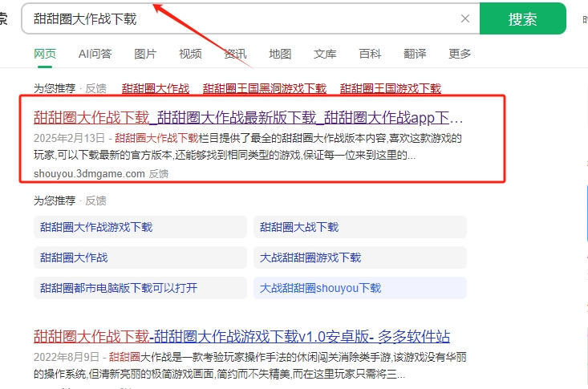Open the 甜甜圈王国黑洞游戏下载 recommended link
This screenshot has width=588, height=389.
265,88
